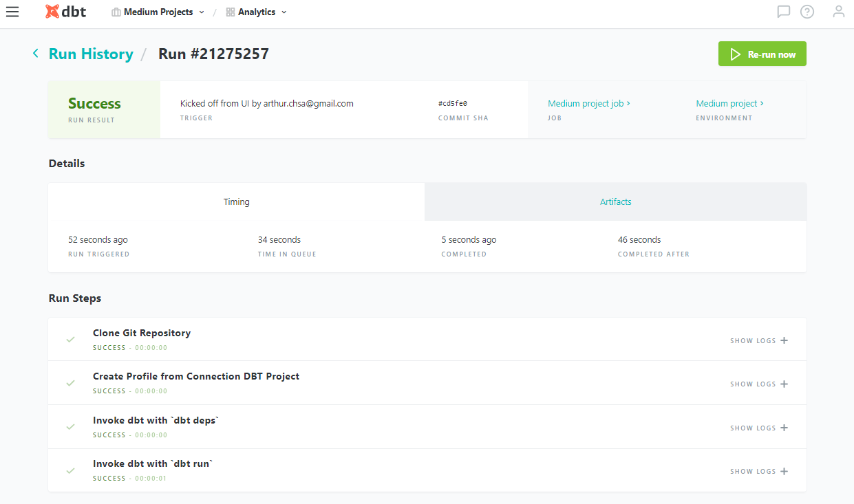
Task: Go back to Run History
Action: (x=91, y=54)
